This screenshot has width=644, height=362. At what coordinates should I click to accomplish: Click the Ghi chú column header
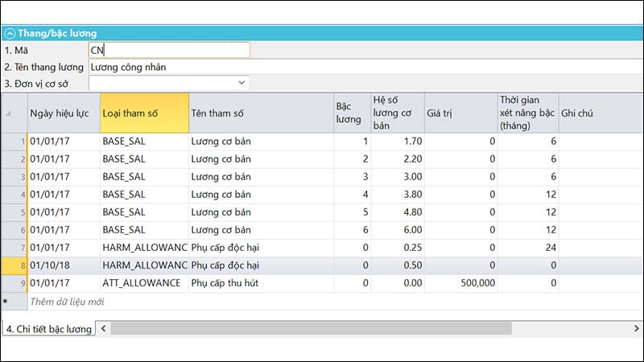[601, 113]
